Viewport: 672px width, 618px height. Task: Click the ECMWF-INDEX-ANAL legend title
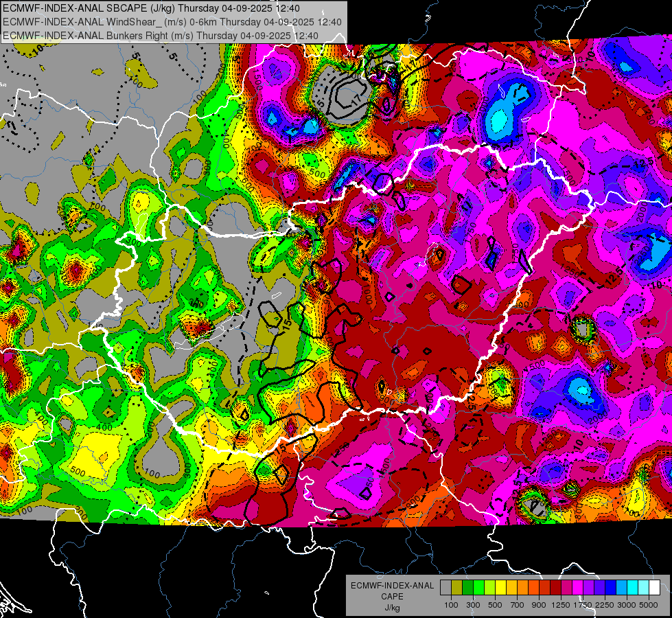[392, 586]
